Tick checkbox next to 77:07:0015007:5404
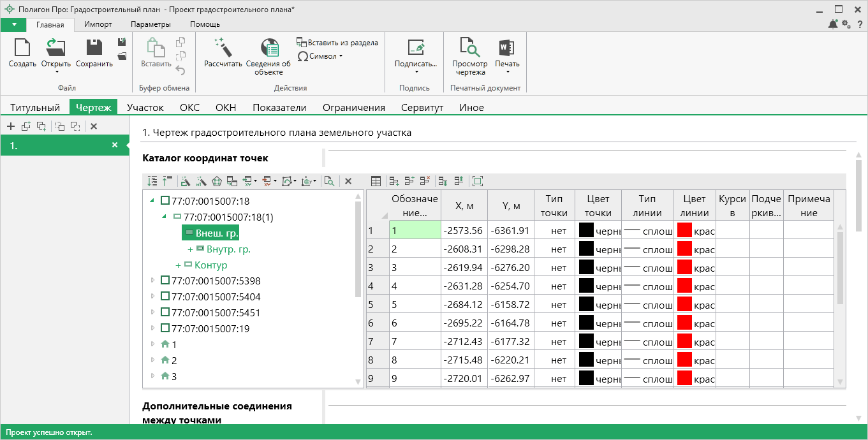The height and width of the screenshot is (440, 868). click(165, 297)
